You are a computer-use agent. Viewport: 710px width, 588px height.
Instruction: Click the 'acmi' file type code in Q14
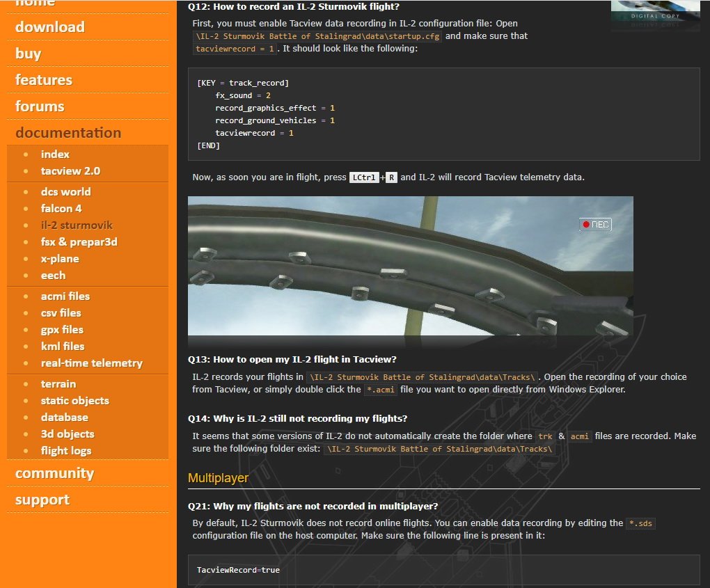coord(580,437)
